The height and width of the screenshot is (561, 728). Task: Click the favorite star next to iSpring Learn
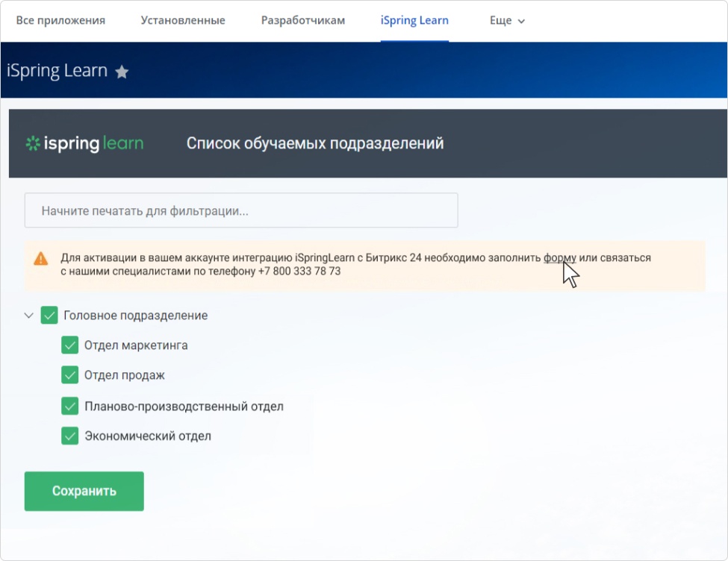[x=122, y=72]
